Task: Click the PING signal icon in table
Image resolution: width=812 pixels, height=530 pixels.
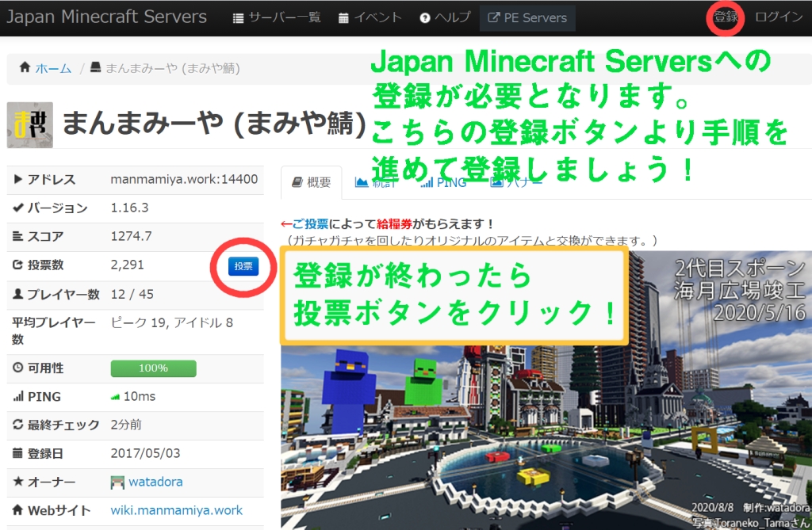Action: point(18,396)
